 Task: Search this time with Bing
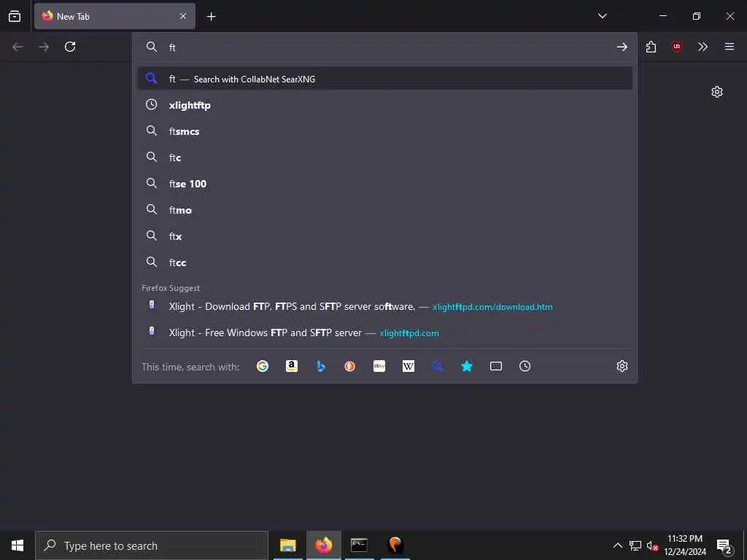pyautogui.click(x=321, y=366)
